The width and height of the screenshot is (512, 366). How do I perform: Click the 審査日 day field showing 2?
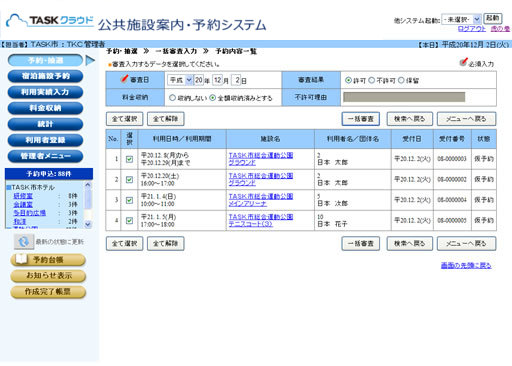pyautogui.click(x=236, y=80)
